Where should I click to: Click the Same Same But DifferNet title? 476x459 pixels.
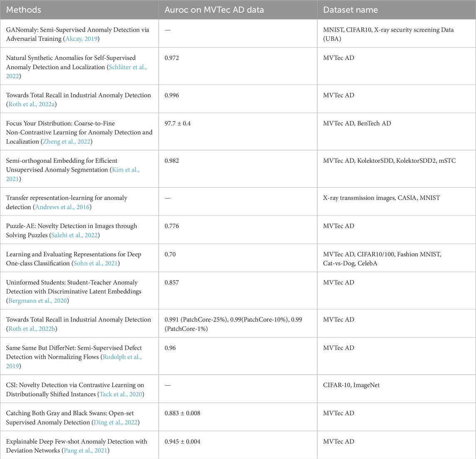[x=74, y=352]
